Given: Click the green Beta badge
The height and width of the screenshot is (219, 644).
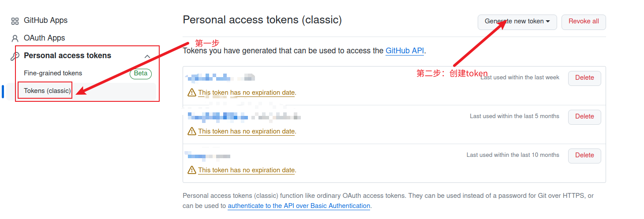Looking at the screenshot, I should pos(140,74).
